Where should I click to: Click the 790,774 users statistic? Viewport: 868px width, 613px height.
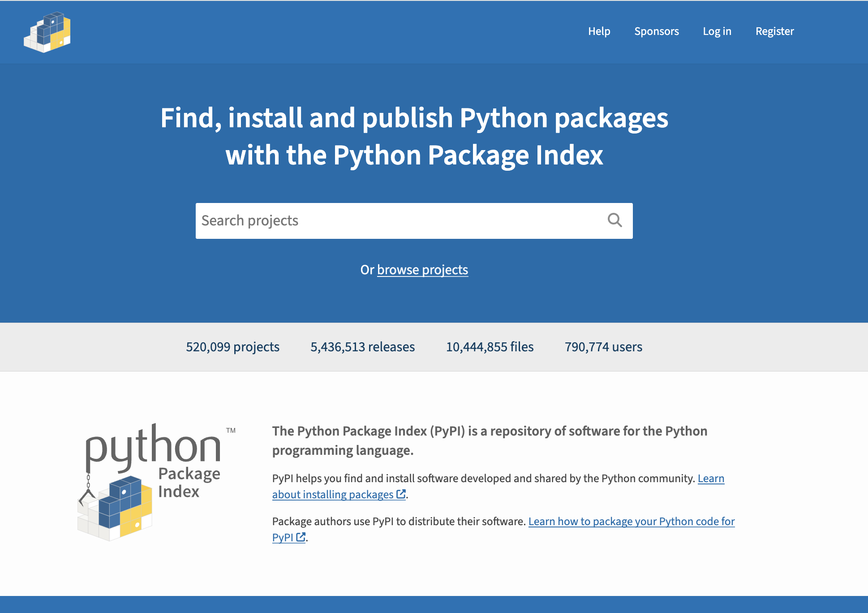(603, 347)
